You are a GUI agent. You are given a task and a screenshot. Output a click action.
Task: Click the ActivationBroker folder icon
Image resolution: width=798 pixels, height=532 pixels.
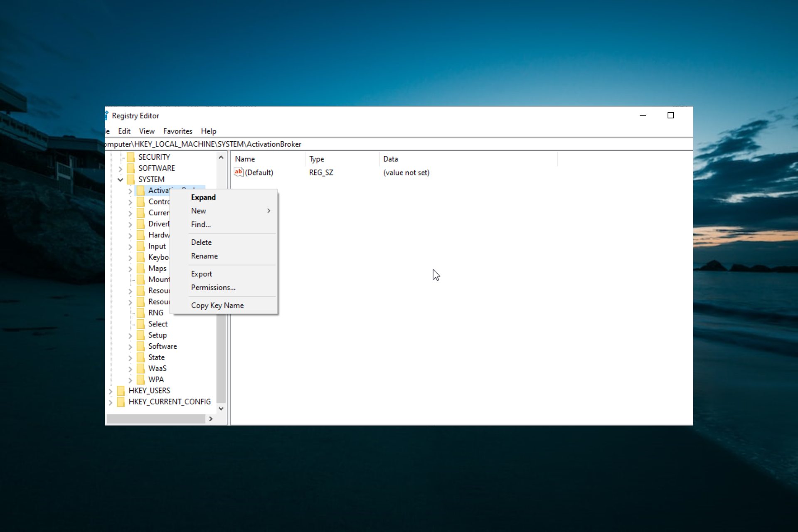[x=141, y=191]
